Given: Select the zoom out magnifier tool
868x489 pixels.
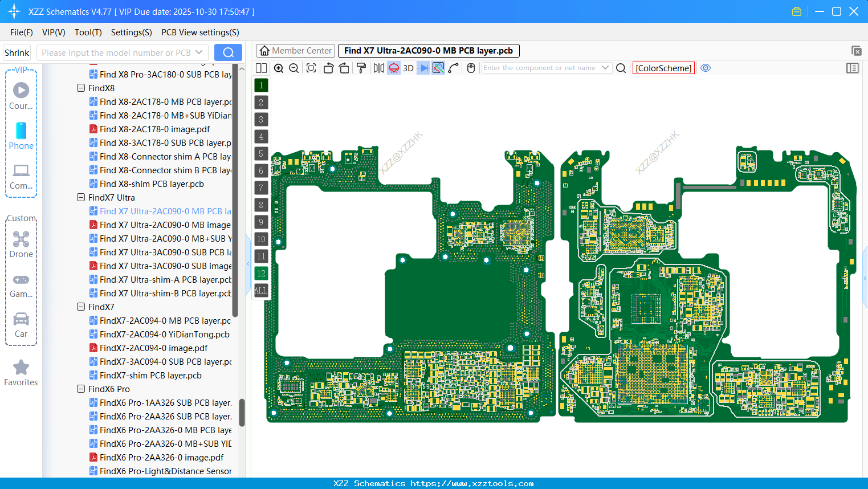Looking at the screenshot, I should point(294,68).
